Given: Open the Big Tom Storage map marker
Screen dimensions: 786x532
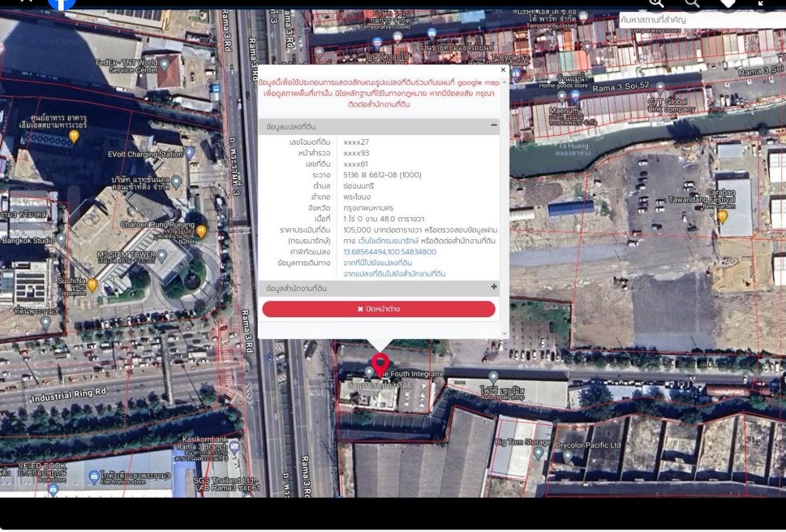Looking at the screenshot, I should [x=538, y=453].
